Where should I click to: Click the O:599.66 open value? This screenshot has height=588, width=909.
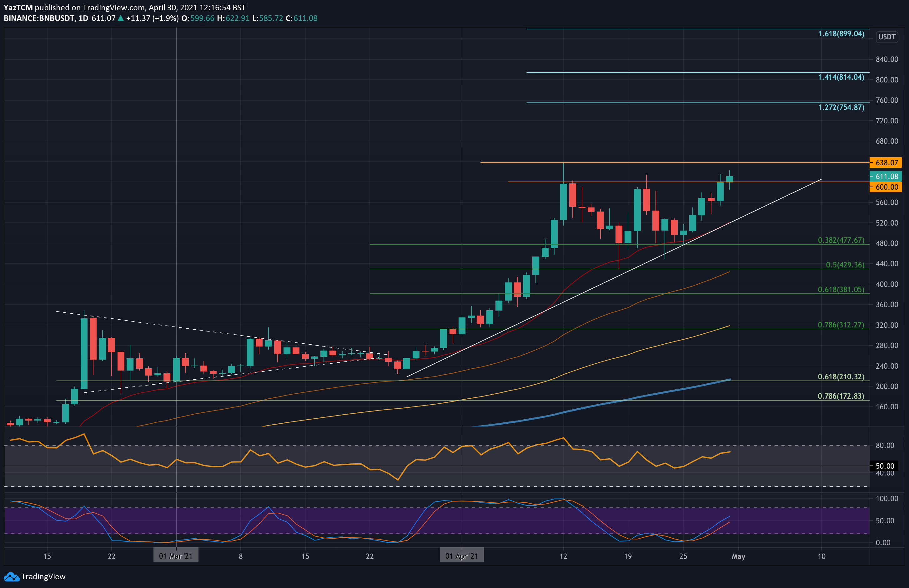[198, 18]
